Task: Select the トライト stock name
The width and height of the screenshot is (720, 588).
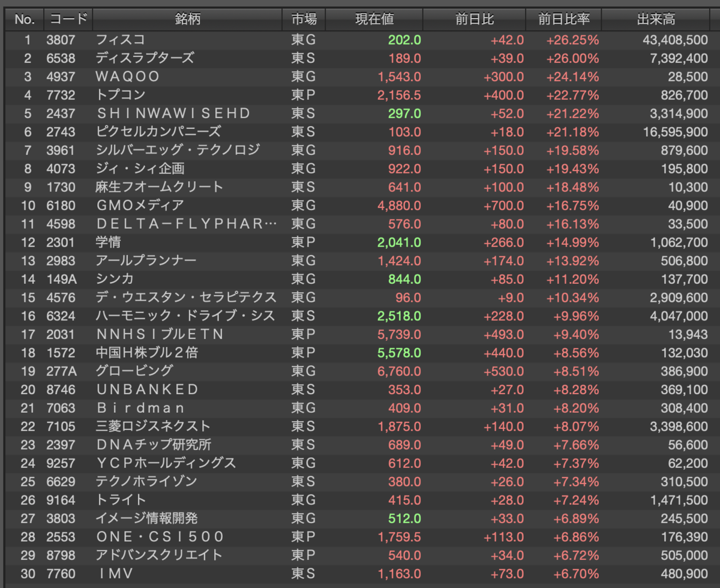Action: (121, 500)
